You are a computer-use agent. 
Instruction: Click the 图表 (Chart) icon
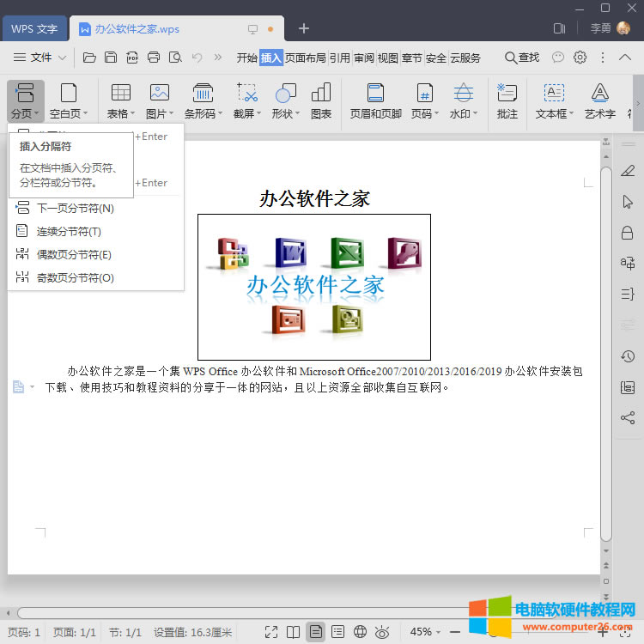coord(321,93)
